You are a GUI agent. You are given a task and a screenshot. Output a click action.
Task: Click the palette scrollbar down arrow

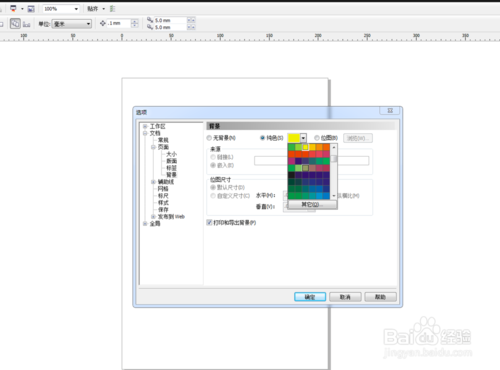pyautogui.click(x=334, y=196)
